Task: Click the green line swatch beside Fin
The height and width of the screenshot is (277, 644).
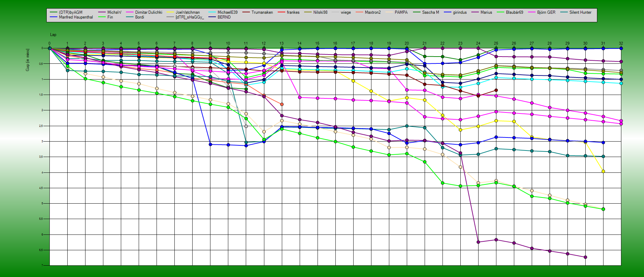Action: tap(102, 17)
